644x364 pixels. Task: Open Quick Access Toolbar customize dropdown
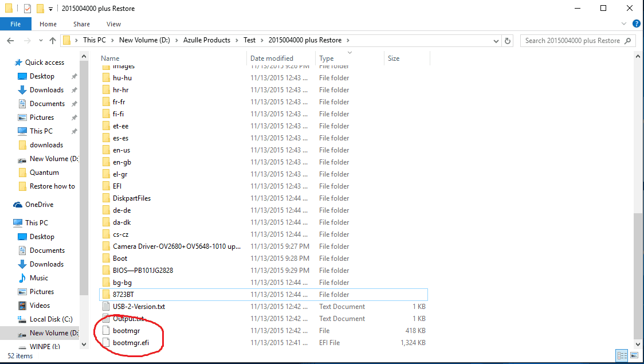click(x=51, y=9)
